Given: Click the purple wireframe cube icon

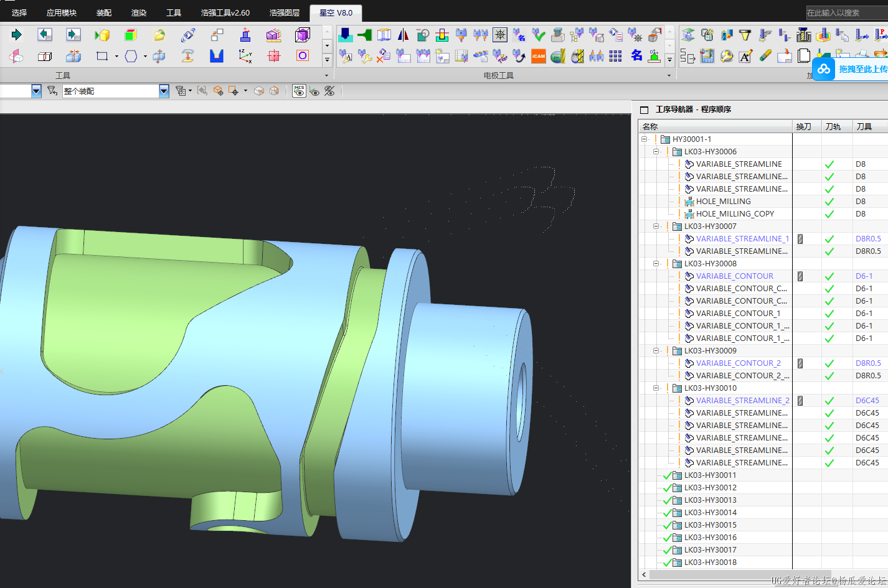Looking at the screenshot, I should (303, 35).
